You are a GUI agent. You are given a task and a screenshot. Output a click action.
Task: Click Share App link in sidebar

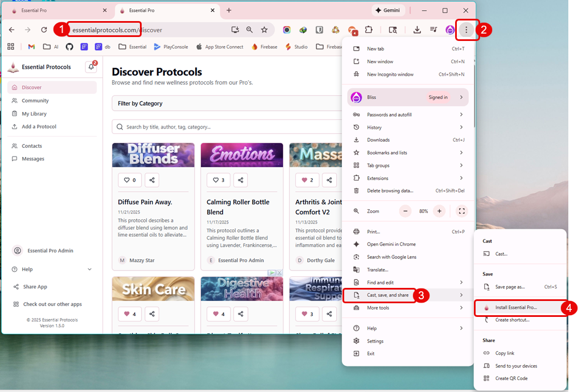click(x=35, y=287)
